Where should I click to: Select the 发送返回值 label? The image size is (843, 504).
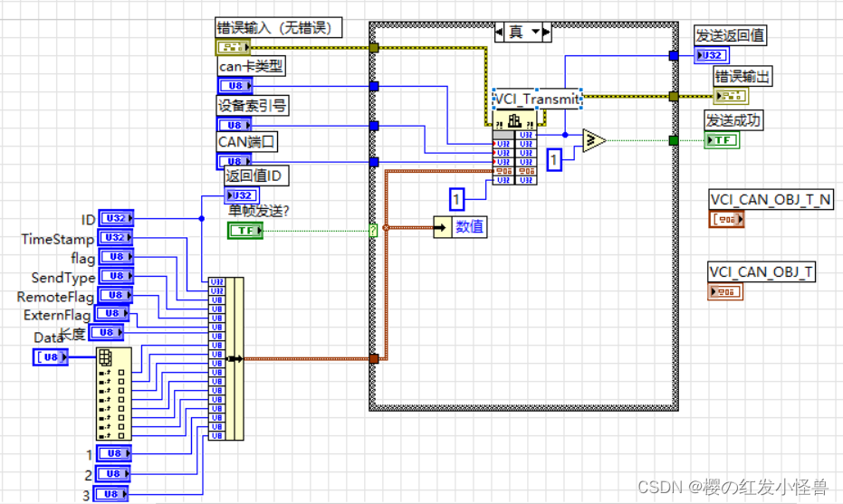730,35
